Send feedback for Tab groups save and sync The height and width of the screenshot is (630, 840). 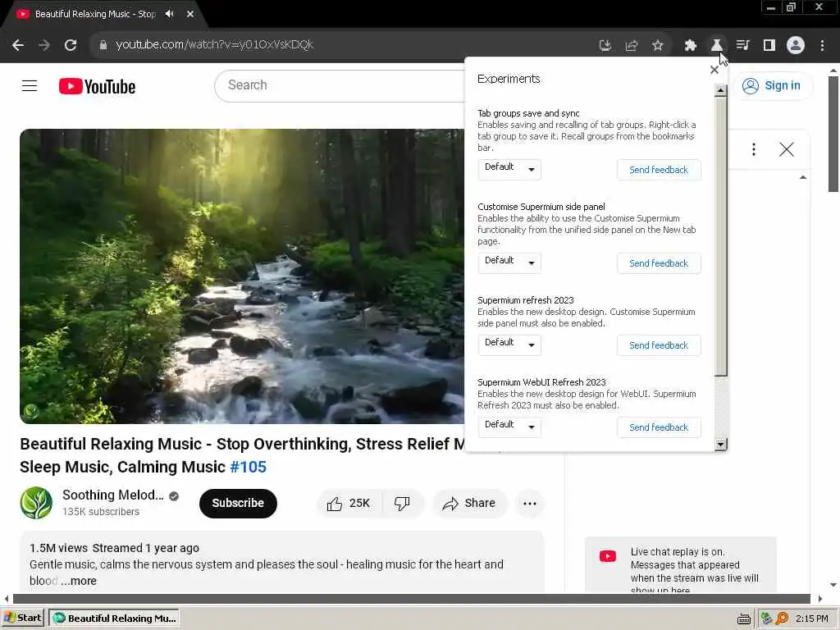pos(659,170)
